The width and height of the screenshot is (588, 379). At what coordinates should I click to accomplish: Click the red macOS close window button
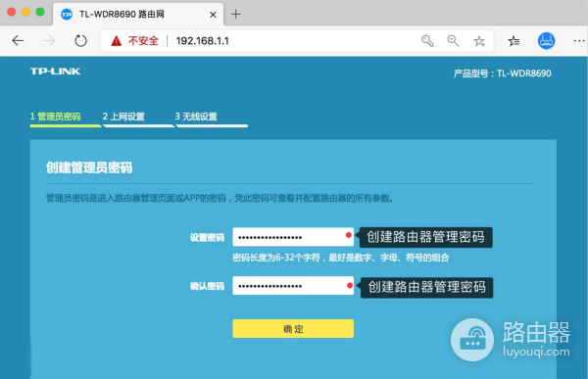[x=11, y=12]
